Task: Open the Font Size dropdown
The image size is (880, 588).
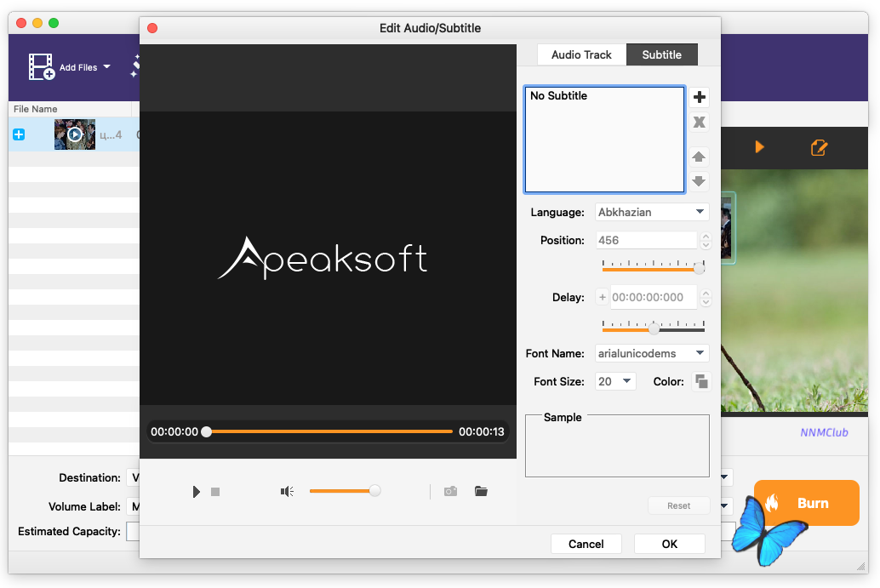Action: (x=615, y=381)
